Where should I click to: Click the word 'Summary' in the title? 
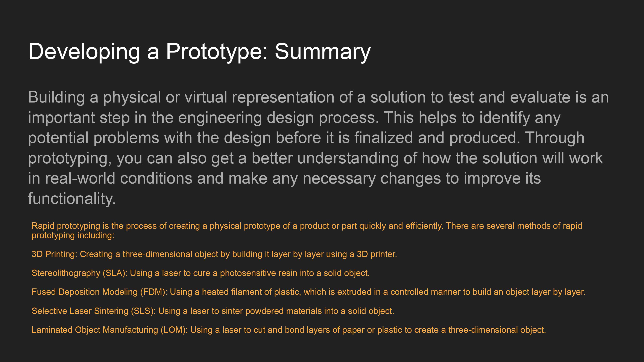tap(323, 52)
